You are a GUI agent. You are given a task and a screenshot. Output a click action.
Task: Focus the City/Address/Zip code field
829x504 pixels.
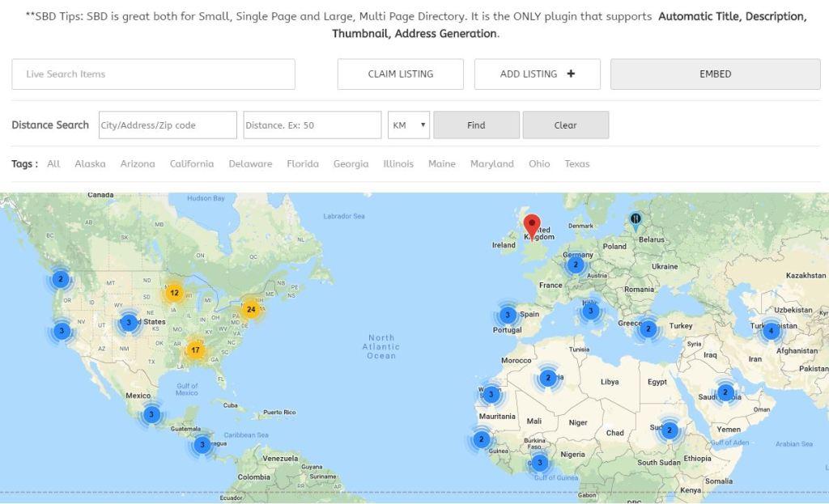pos(168,125)
